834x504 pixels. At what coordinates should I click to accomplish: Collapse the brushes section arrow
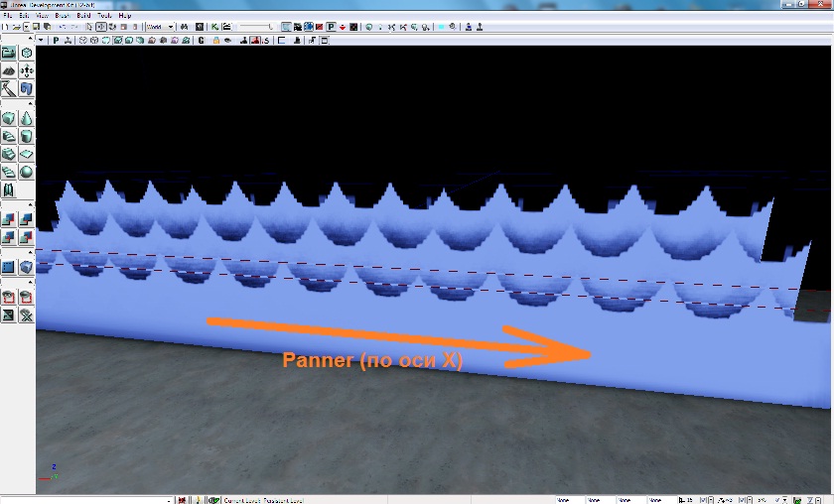click(31, 103)
